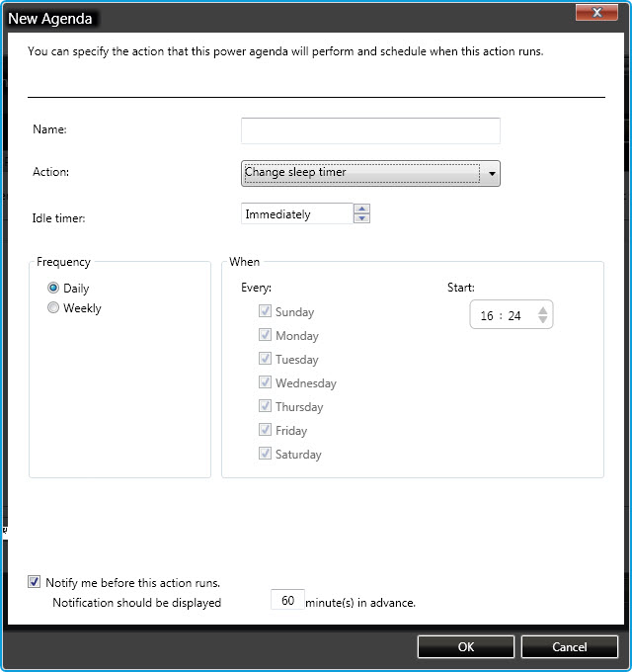
Task: Increase Idle timer with up arrow
Action: [361, 209]
